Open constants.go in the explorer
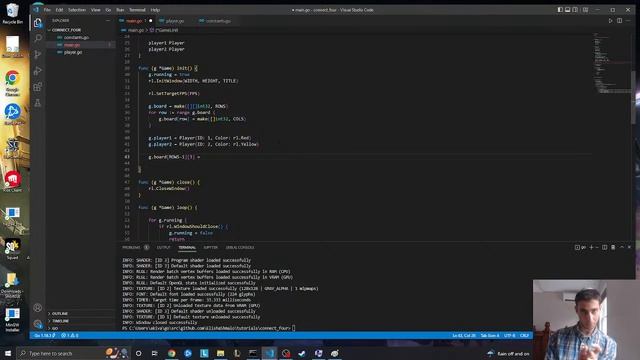Viewport: 640px width, 360px height. (76, 38)
